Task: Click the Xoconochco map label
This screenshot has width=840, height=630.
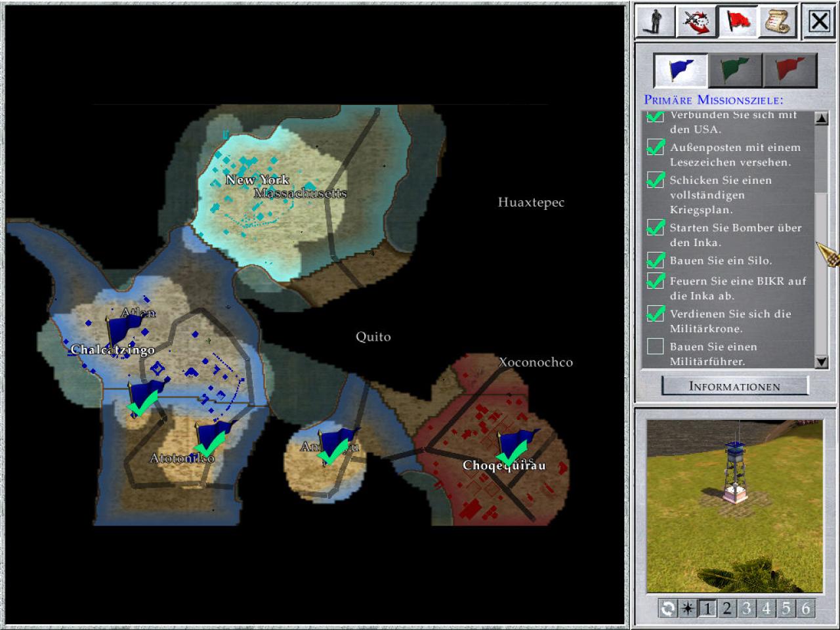Action: [535, 362]
